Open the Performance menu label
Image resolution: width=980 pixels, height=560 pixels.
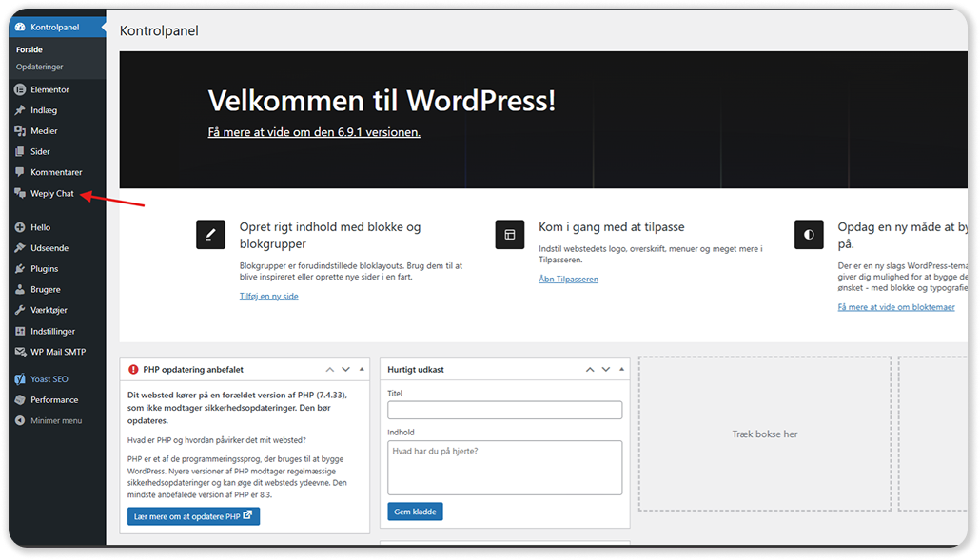coord(54,399)
